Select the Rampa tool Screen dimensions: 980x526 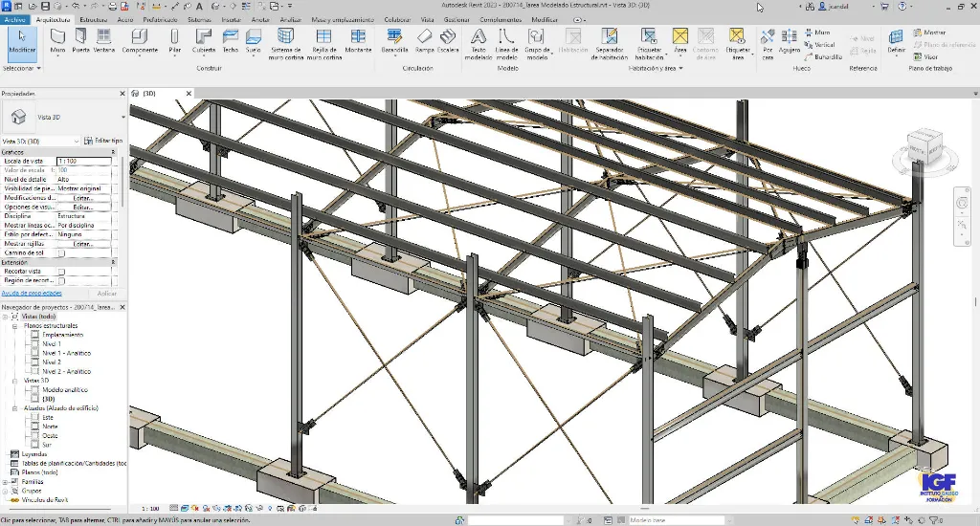coord(424,41)
